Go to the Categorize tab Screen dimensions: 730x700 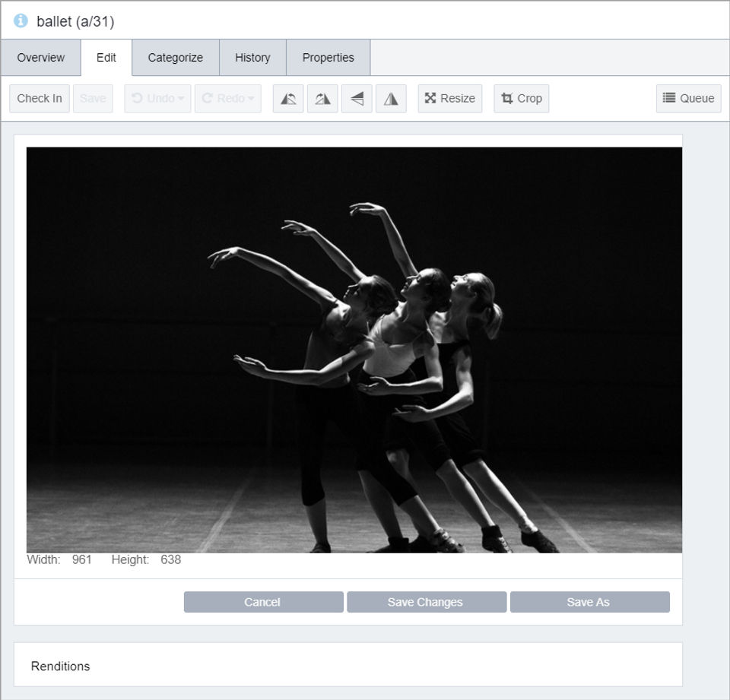coord(176,58)
